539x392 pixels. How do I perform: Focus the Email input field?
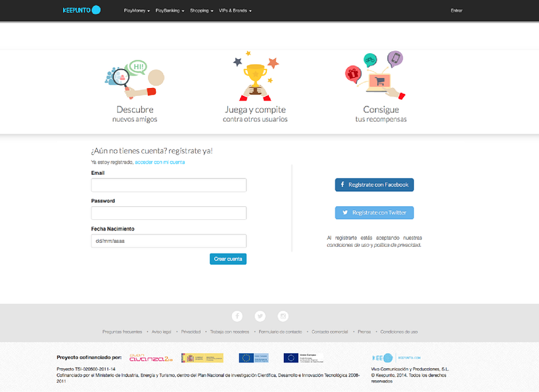click(x=169, y=185)
